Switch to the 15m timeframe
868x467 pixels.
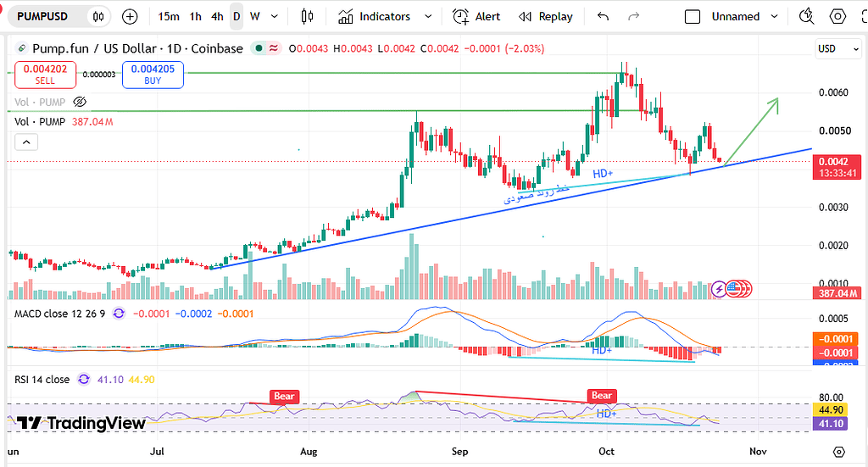[169, 17]
